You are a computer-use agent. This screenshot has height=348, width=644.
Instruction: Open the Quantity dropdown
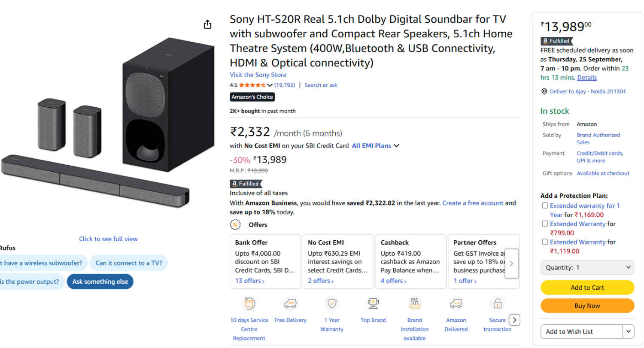point(587,267)
